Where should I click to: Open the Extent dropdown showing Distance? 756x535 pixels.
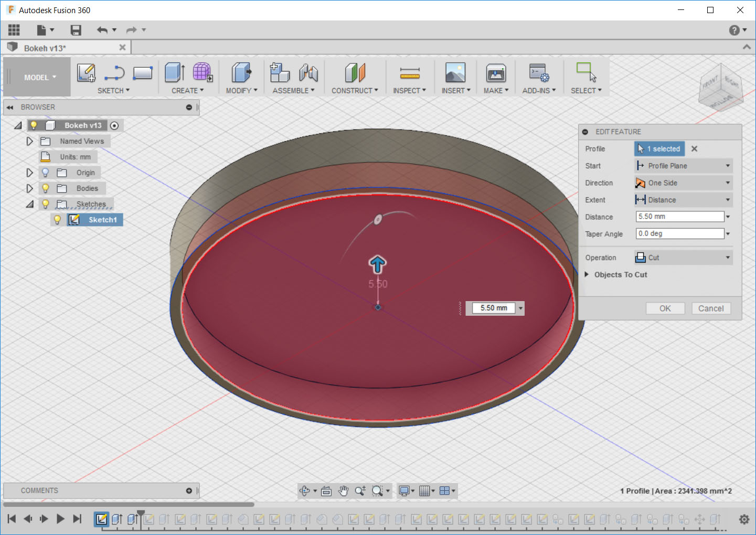[x=683, y=200]
